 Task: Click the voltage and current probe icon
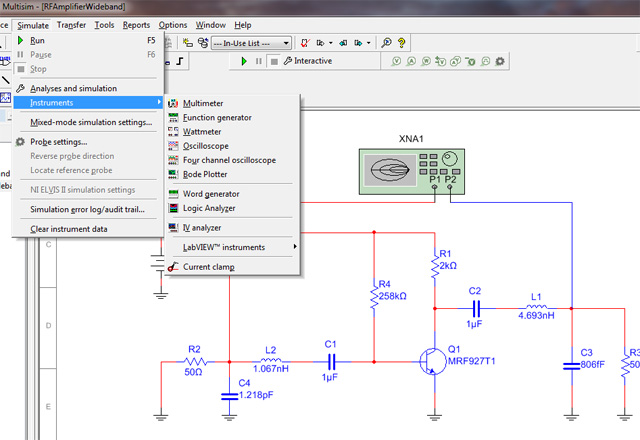tap(455, 61)
